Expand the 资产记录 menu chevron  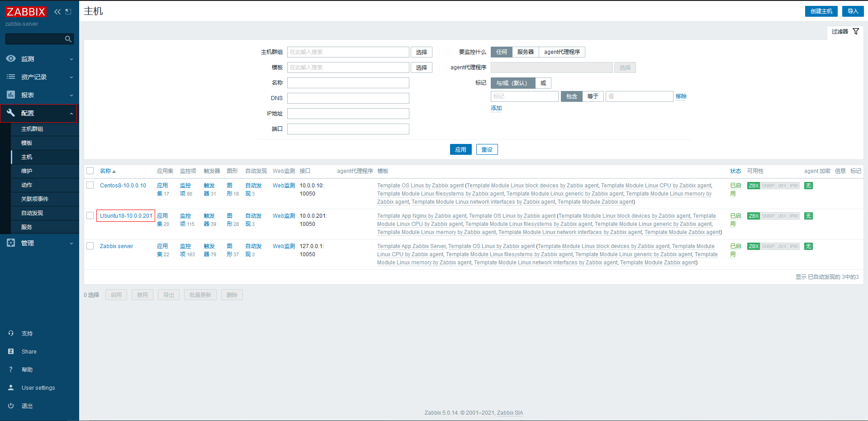(x=71, y=77)
